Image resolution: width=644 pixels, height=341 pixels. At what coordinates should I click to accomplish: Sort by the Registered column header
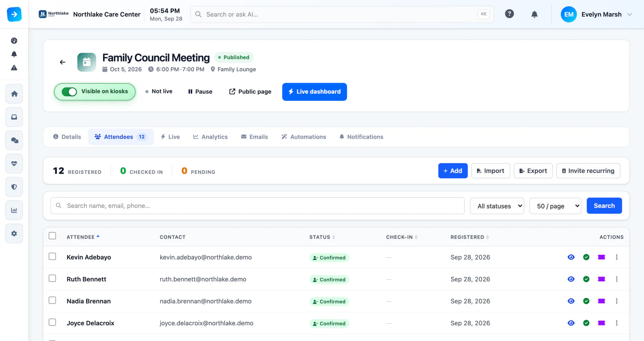tap(470, 237)
